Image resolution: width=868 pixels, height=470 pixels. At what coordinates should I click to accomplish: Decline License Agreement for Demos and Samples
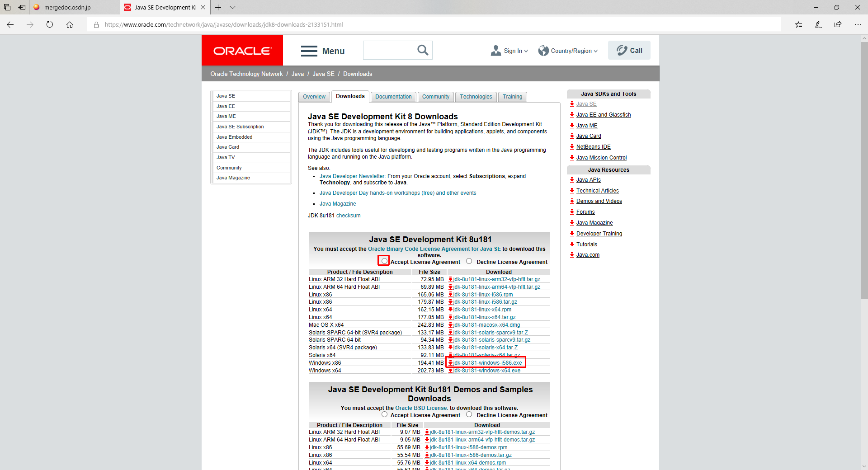[469, 414]
